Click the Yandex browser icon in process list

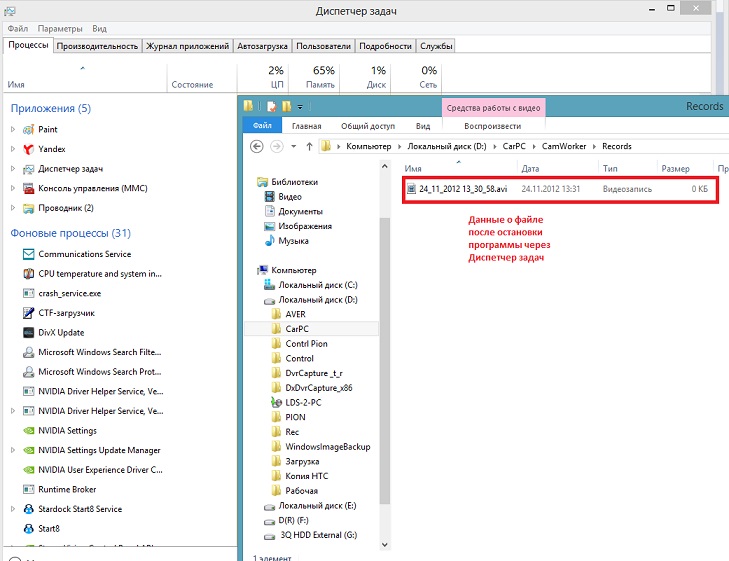coord(28,149)
